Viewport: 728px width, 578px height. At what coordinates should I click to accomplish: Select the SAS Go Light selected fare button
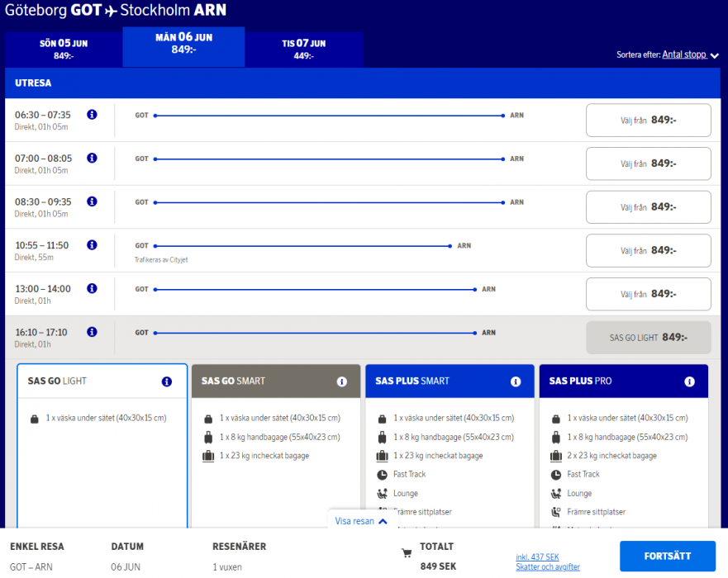pyautogui.click(x=648, y=338)
